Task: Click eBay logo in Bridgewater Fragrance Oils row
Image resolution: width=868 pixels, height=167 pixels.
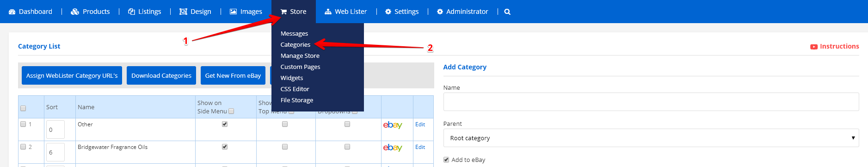Action: pyautogui.click(x=393, y=148)
